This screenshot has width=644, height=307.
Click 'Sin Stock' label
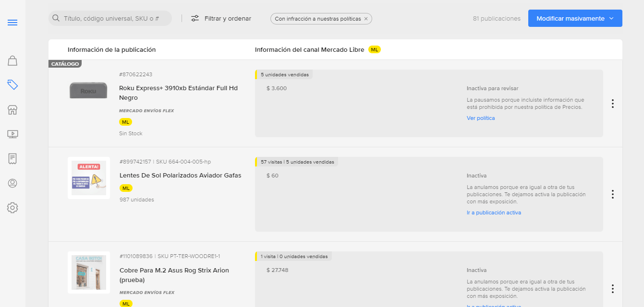coord(131,133)
